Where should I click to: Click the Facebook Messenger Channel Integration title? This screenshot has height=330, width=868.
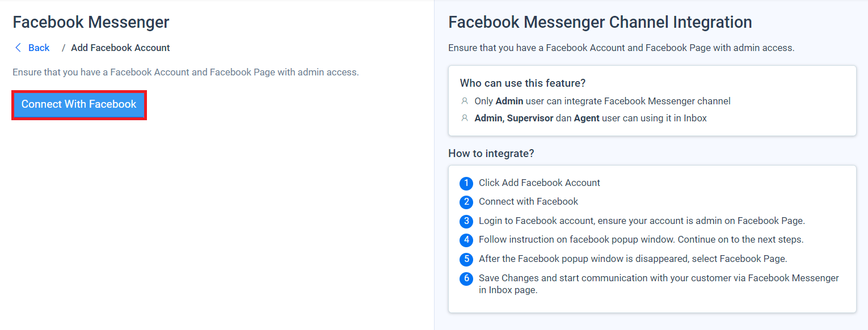tap(600, 22)
